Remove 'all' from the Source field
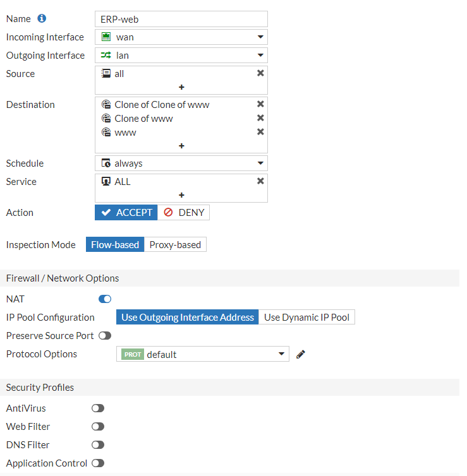 point(260,73)
